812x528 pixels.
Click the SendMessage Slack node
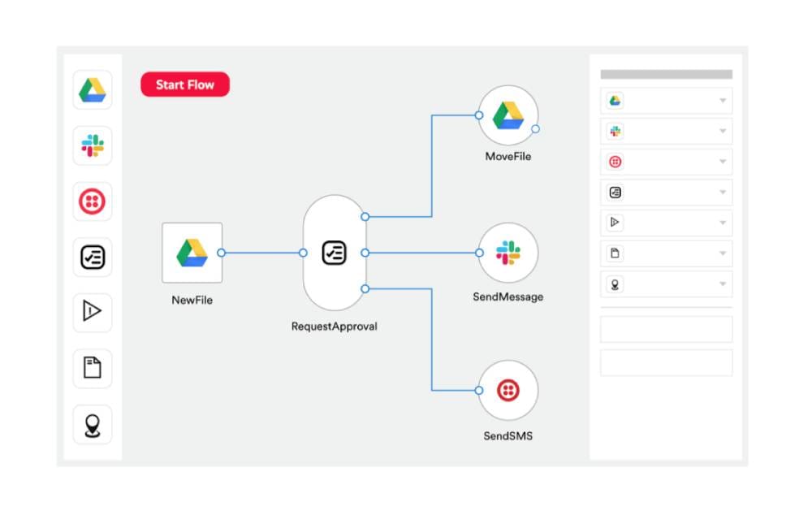click(508, 253)
